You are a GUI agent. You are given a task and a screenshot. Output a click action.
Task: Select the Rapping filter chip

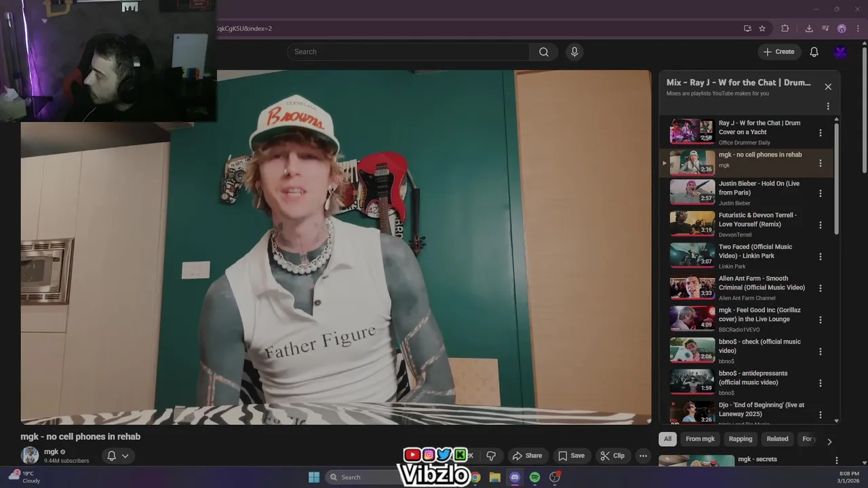coord(741,439)
